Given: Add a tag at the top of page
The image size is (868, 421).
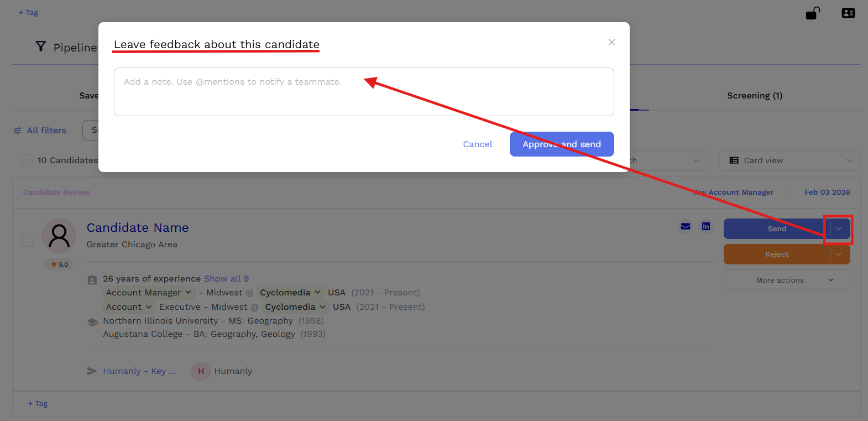Looking at the screenshot, I should pyautogui.click(x=28, y=12).
